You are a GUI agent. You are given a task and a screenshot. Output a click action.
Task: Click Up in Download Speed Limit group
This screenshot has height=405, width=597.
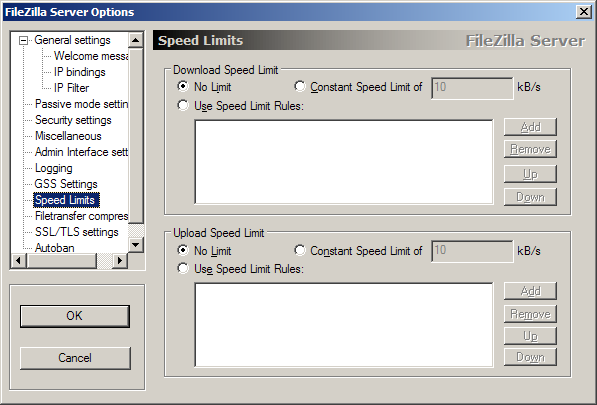click(530, 174)
